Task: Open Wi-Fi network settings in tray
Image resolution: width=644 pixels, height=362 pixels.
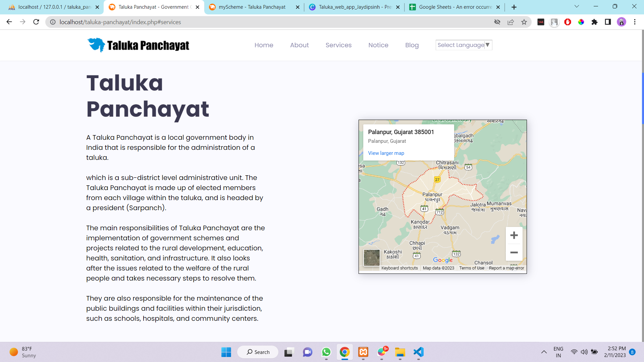Action: (x=574, y=352)
